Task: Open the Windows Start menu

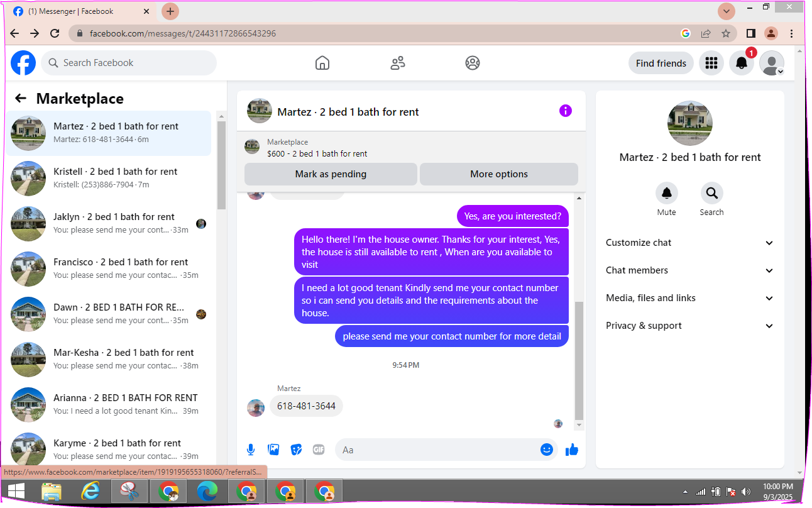Action: click(x=16, y=491)
